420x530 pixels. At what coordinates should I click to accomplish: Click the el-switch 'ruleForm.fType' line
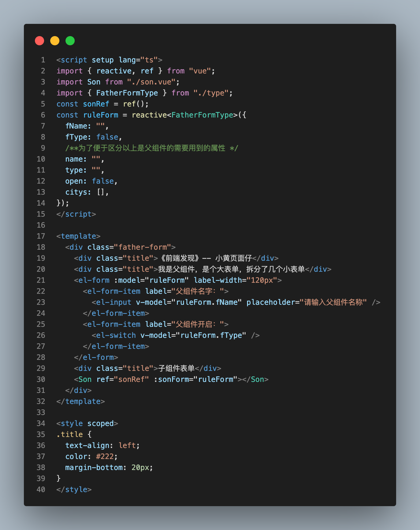coord(176,335)
